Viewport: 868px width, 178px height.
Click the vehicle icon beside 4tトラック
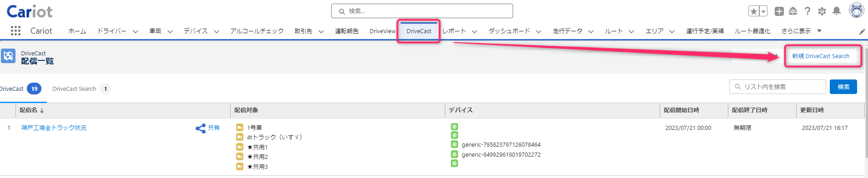coord(240,137)
